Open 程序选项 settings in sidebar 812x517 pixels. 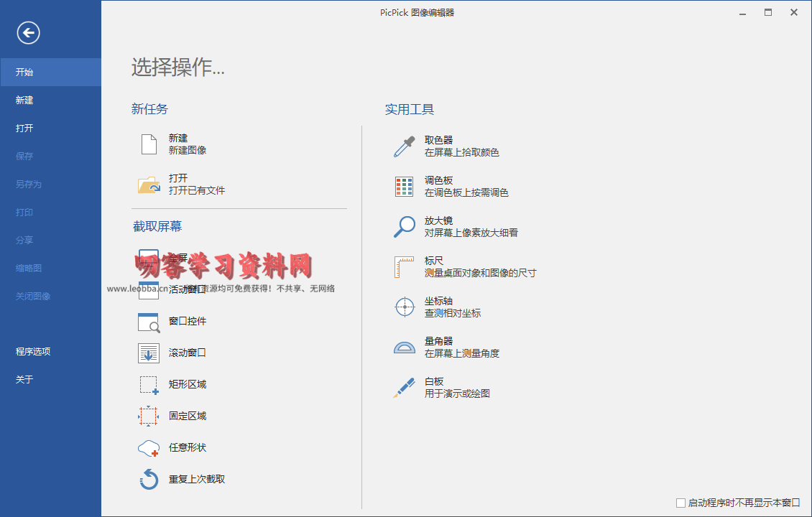33,352
